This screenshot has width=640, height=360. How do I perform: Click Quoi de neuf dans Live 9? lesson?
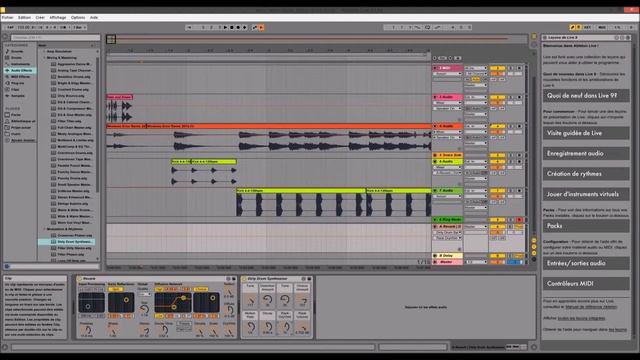(x=586, y=96)
